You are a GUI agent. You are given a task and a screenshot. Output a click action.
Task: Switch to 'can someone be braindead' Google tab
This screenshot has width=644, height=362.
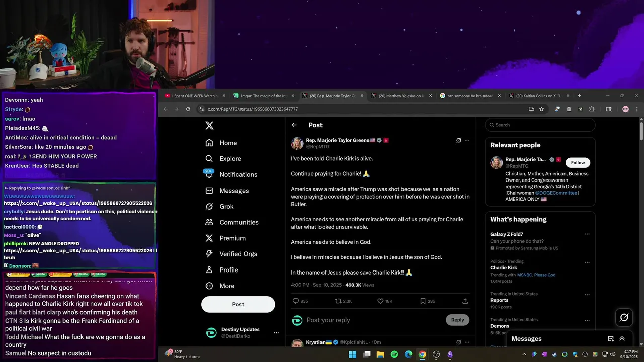[x=470, y=96]
